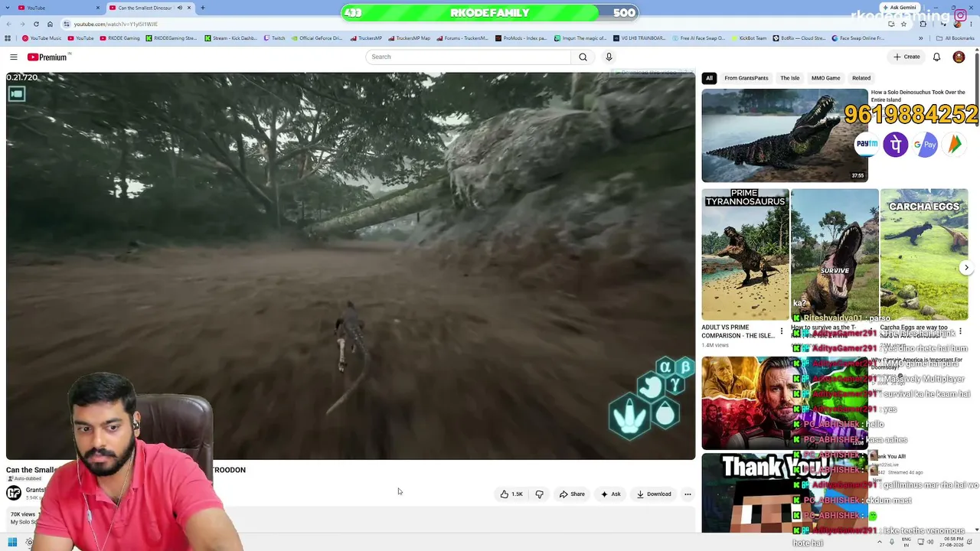Image resolution: width=980 pixels, height=551 pixels.
Task: Open YouTube Music bookmark
Action: [x=41, y=38]
